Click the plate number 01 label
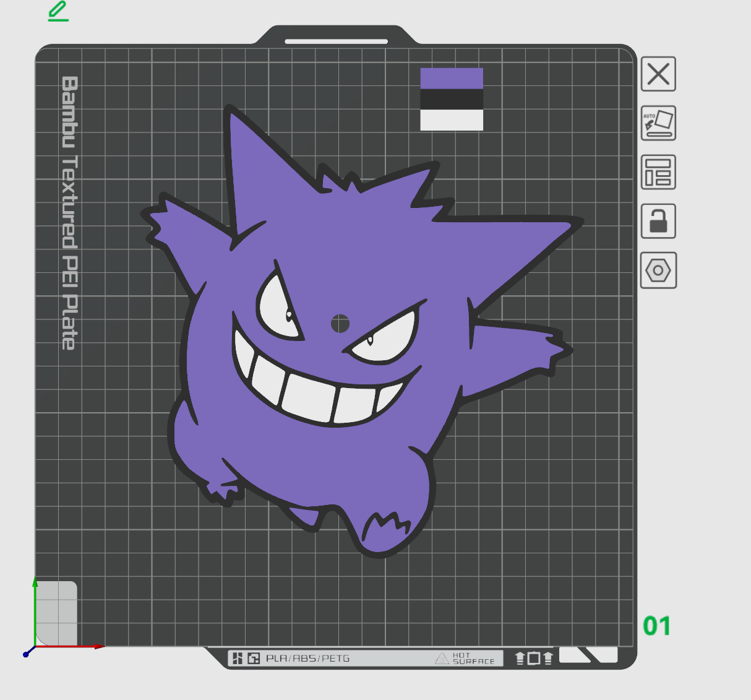This screenshot has width=751, height=700. coord(656,626)
